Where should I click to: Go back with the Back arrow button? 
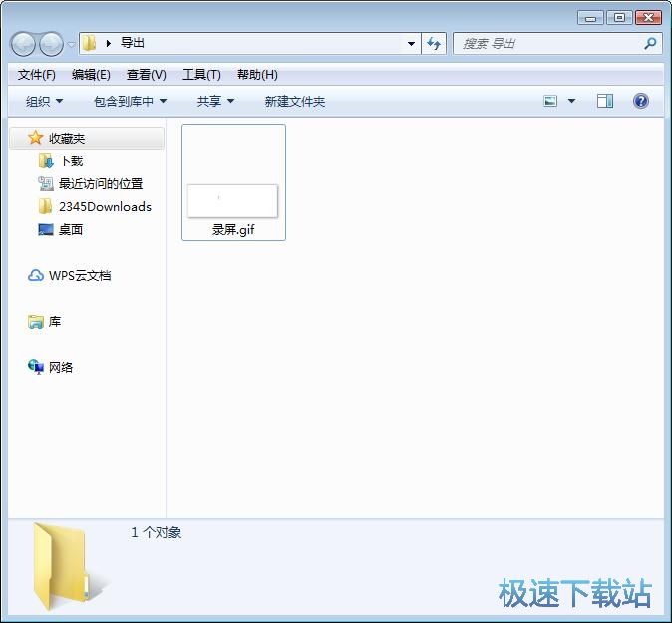click(x=23, y=44)
